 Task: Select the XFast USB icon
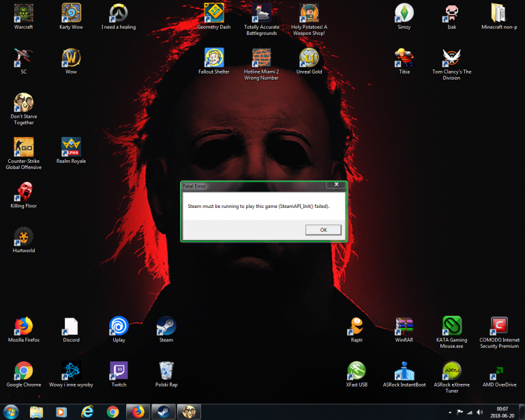point(357,374)
